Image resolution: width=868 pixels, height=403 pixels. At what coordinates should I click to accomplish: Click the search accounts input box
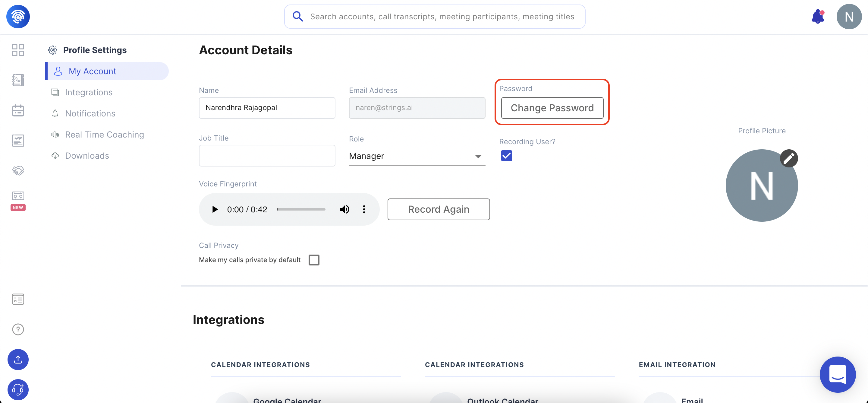[435, 17]
